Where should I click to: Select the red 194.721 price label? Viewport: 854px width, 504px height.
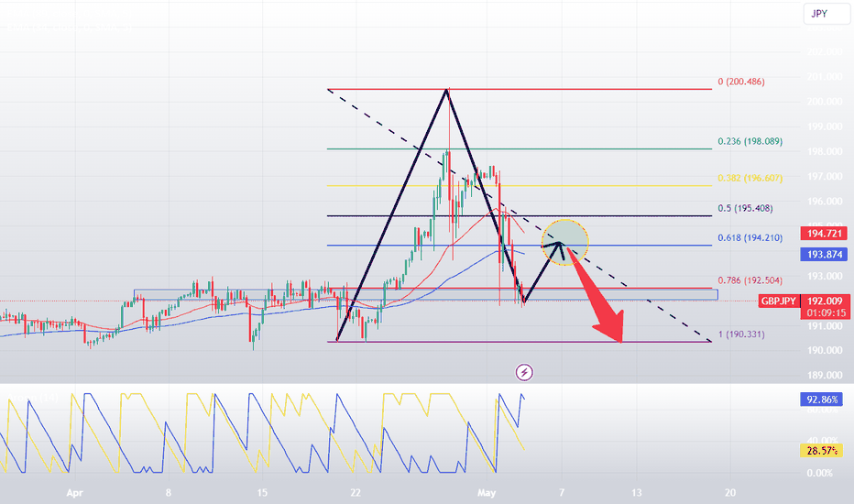point(824,234)
